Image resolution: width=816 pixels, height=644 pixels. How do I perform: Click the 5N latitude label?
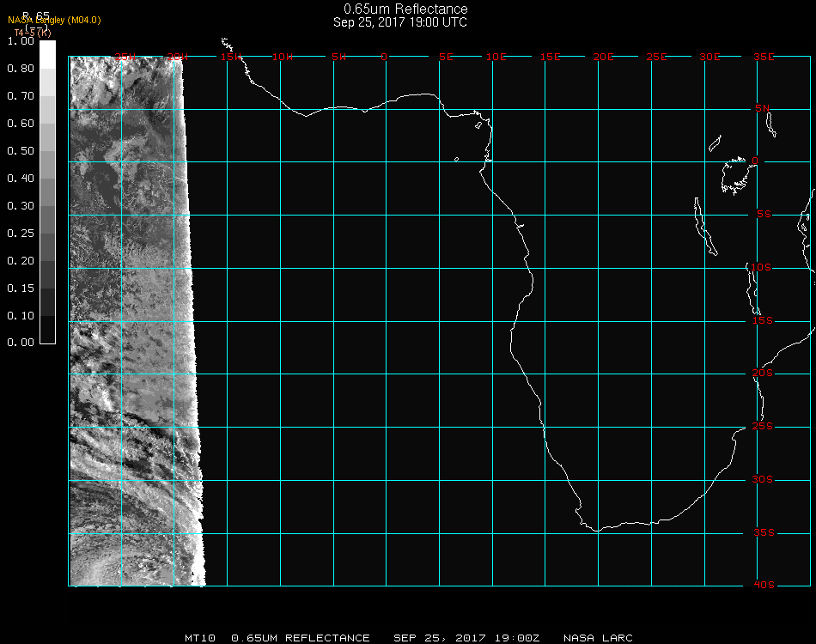coord(764,108)
